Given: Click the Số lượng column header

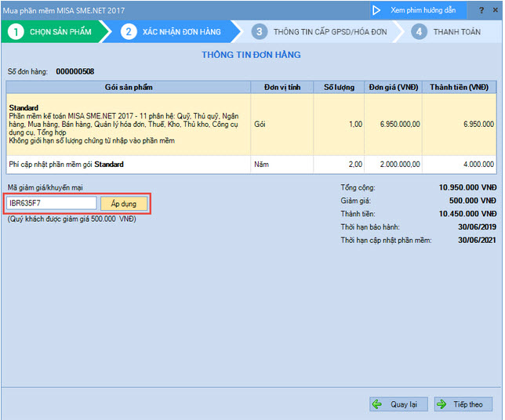Looking at the screenshot, I should click(x=340, y=87).
